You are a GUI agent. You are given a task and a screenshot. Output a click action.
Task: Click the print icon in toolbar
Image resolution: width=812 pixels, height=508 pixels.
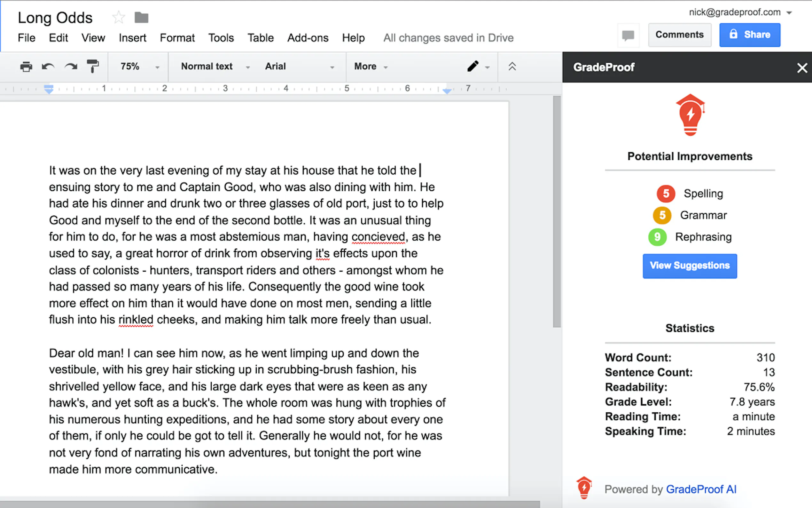[x=26, y=67]
